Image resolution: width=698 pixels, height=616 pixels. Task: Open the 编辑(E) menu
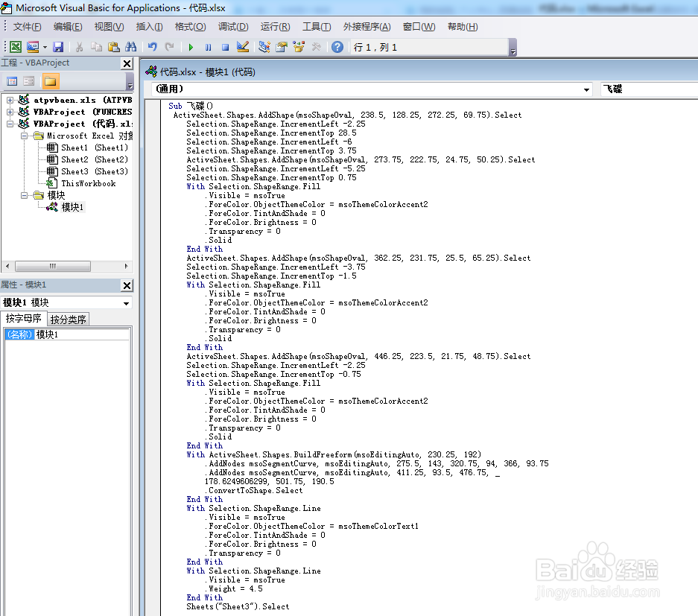[68, 27]
